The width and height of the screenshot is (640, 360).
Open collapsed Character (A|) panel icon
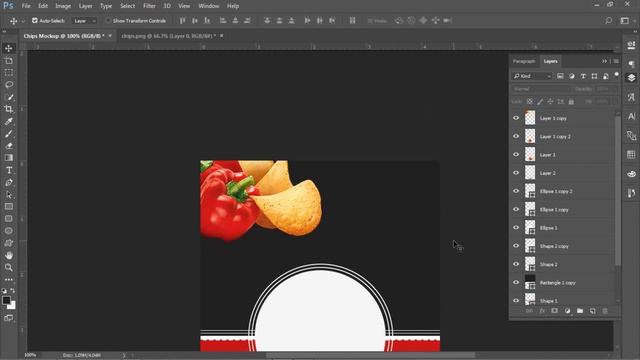click(631, 116)
